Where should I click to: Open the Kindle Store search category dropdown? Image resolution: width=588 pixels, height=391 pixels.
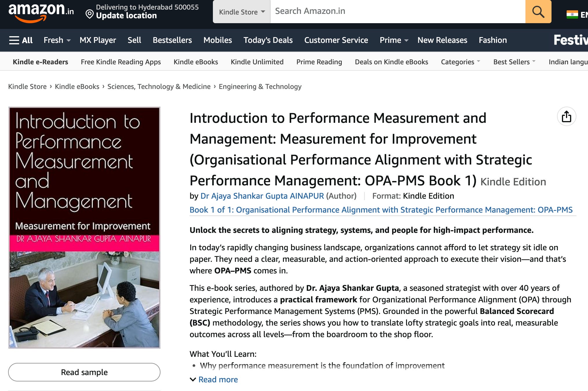[x=242, y=12]
